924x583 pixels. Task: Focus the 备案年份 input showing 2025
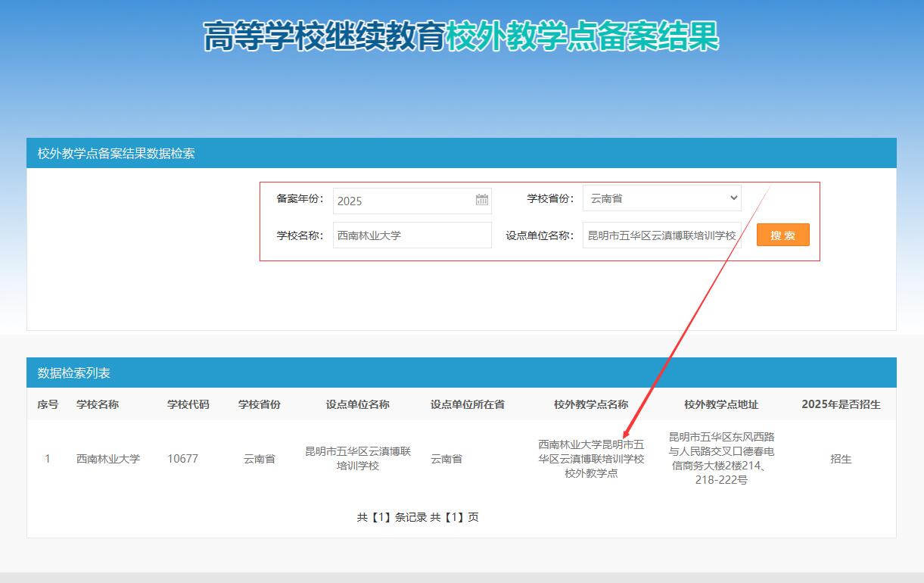tap(412, 201)
